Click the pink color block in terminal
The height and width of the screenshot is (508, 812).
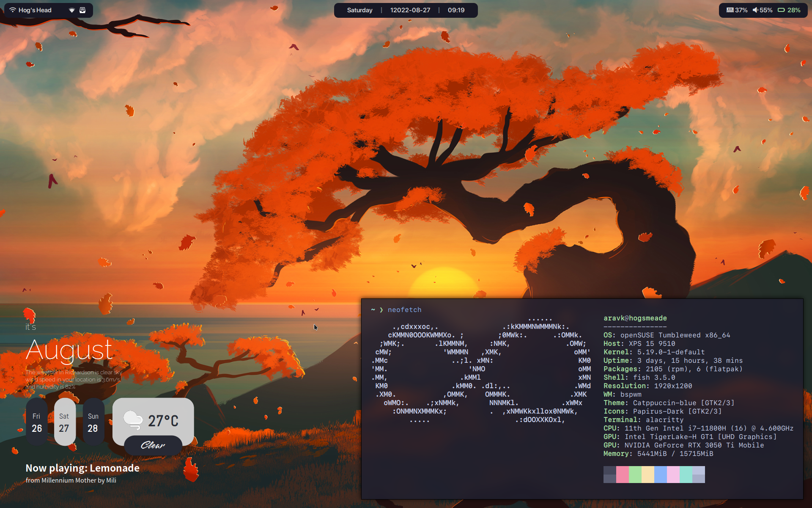click(623, 475)
